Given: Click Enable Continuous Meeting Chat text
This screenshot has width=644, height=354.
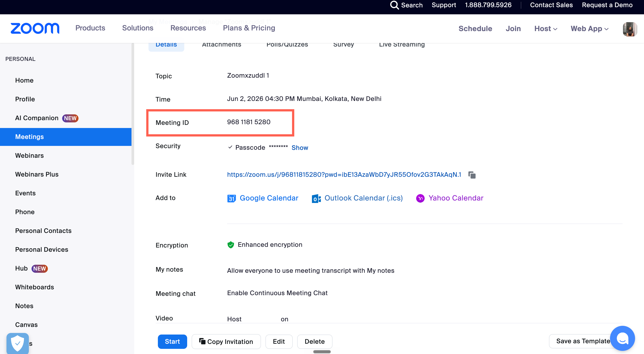Looking at the screenshot, I should [277, 293].
